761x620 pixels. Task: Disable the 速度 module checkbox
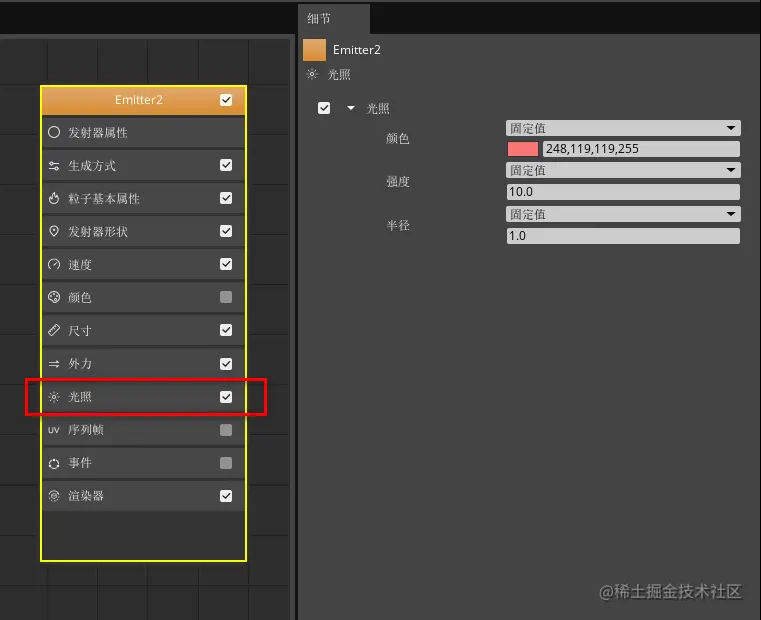pyautogui.click(x=226, y=264)
